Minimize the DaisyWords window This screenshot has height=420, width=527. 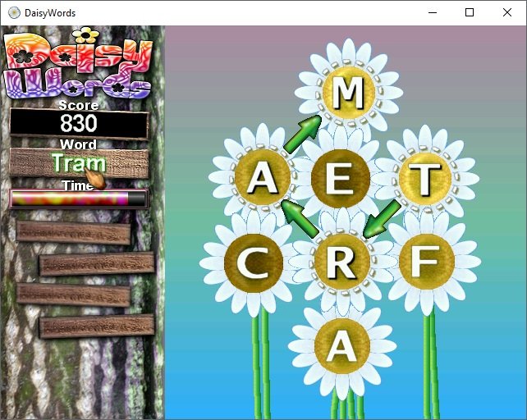[433, 13]
